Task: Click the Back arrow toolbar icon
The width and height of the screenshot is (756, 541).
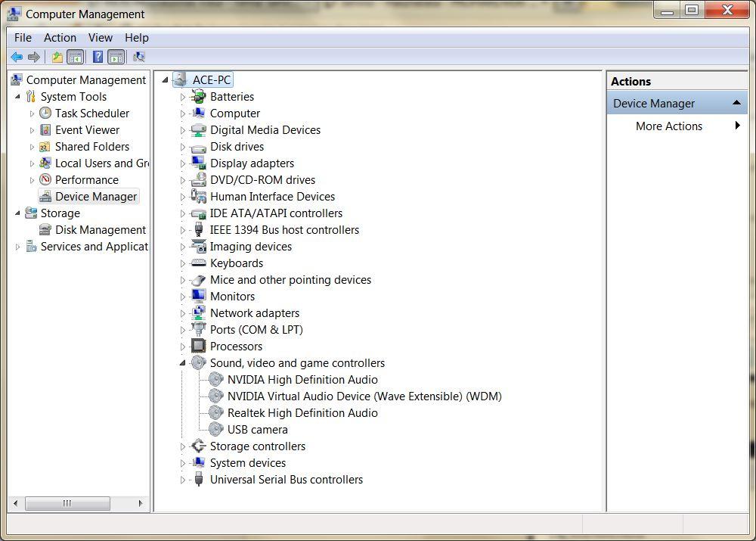Action: pyautogui.click(x=17, y=58)
